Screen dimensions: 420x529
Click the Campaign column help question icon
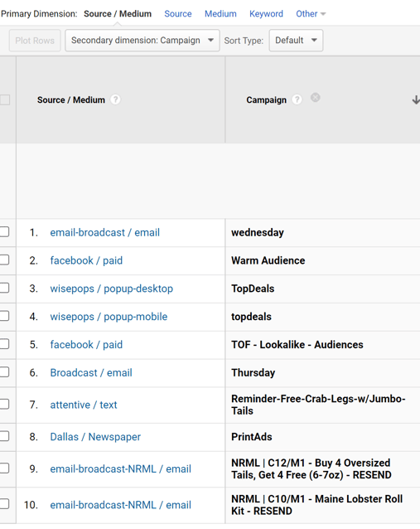pyautogui.click(x=297, y=99)
